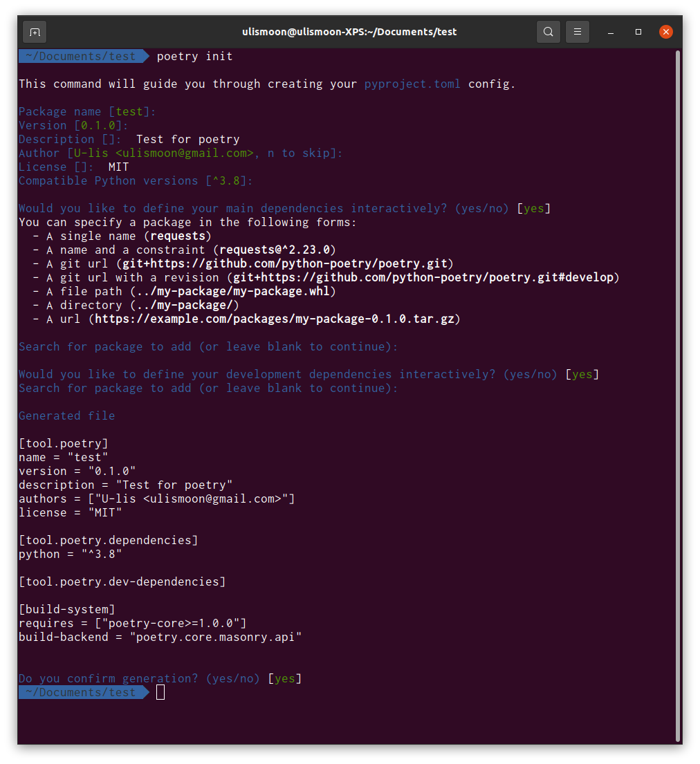Click the poetry.git#develop URL
The image size is (700, 764).
coord(423,278)
